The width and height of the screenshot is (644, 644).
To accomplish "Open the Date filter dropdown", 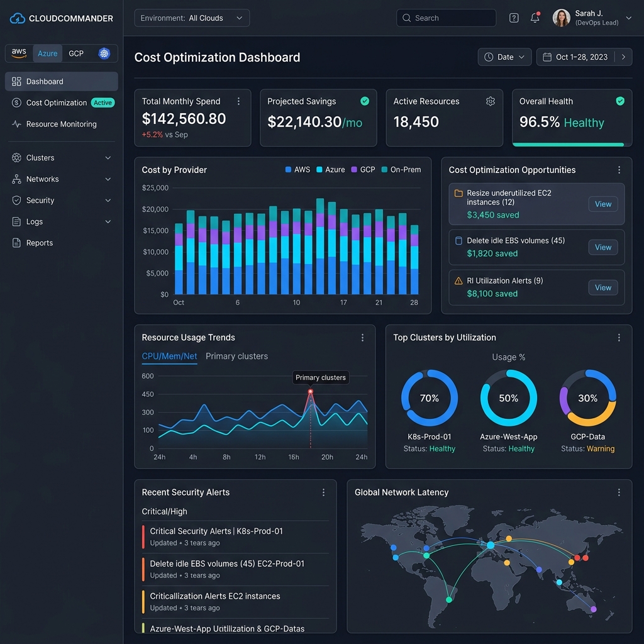I will point(504,57).
